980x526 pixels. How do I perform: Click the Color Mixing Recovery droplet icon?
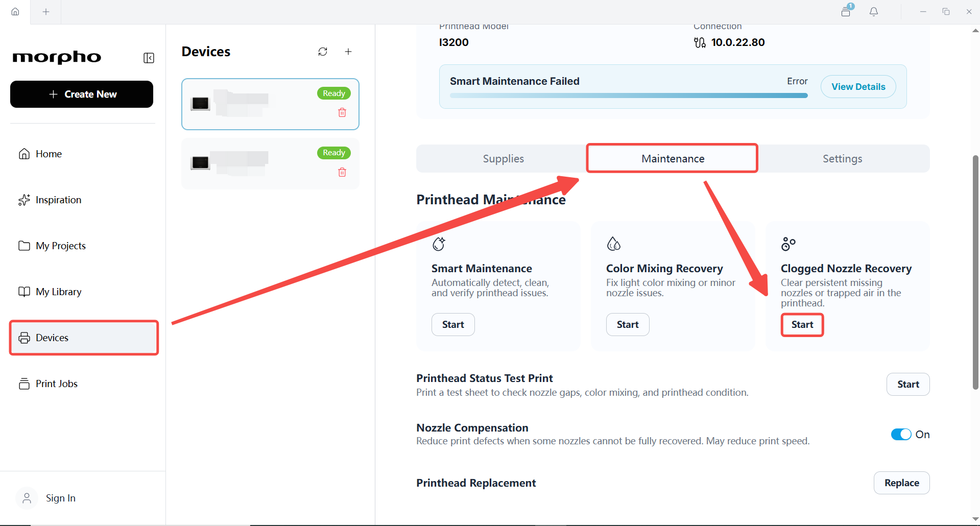613,244
